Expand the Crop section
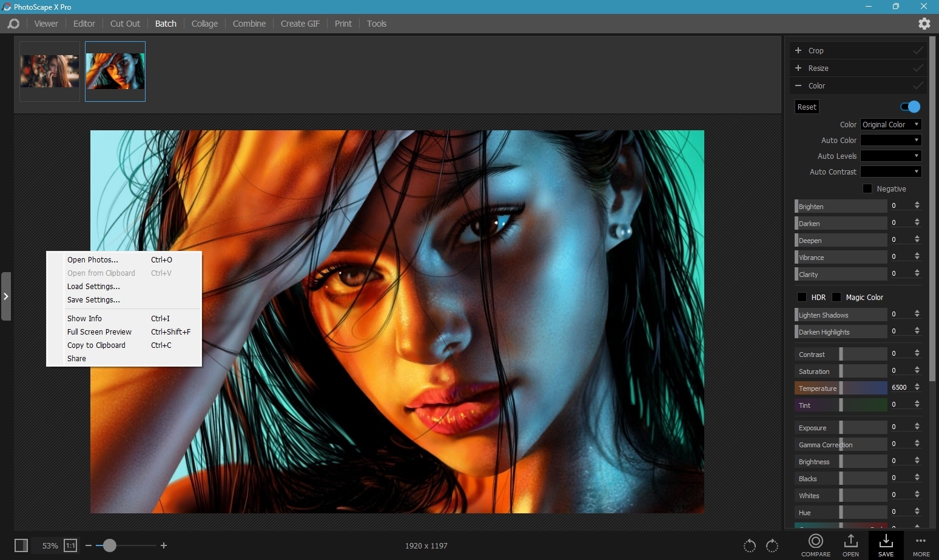This screenshot has height=560, width=939. (816, 50)
